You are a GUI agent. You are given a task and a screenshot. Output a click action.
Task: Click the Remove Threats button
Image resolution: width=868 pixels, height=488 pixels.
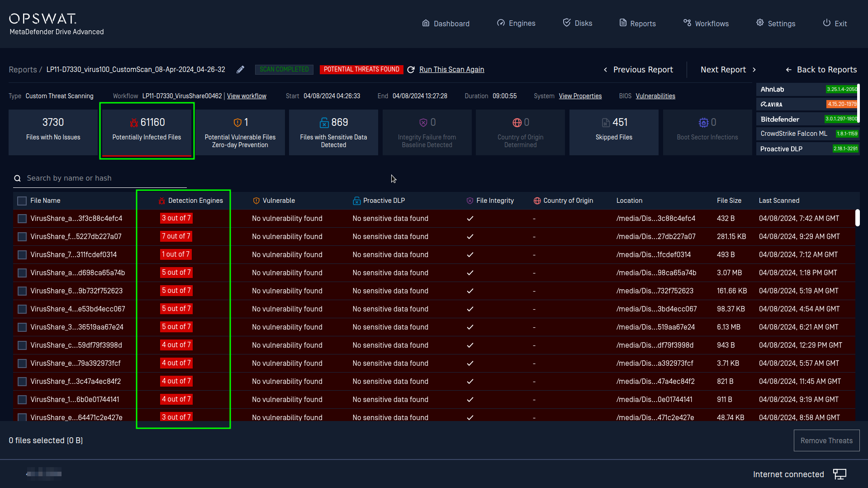[x=826, y=440]
